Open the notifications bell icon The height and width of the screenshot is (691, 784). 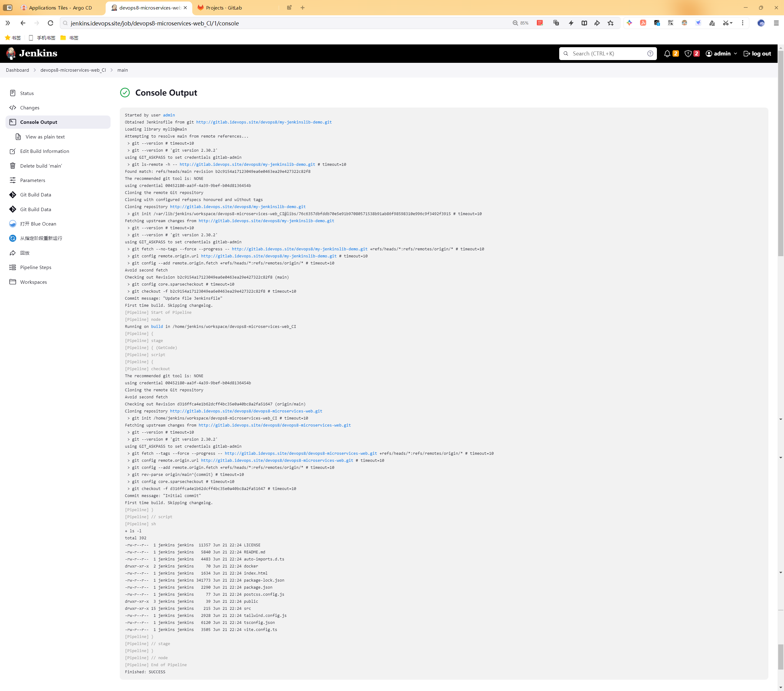point(667,54)
